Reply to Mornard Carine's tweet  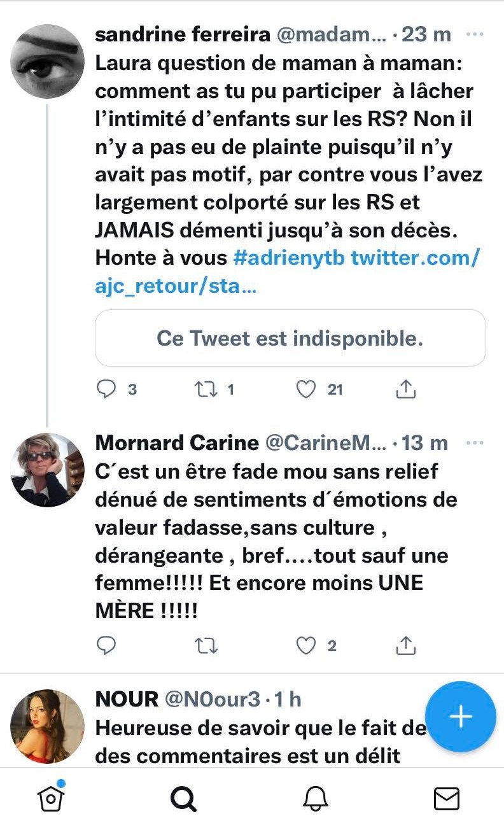(x=106, y=646)
